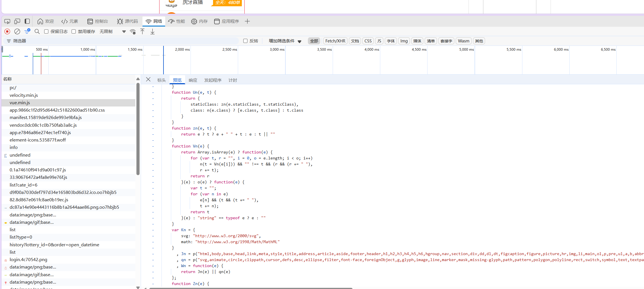Select manifest.15819de926de993e9bfa.js request
Image resolution: width=644 pixels, height=289 pixels.
coord(68,117)
